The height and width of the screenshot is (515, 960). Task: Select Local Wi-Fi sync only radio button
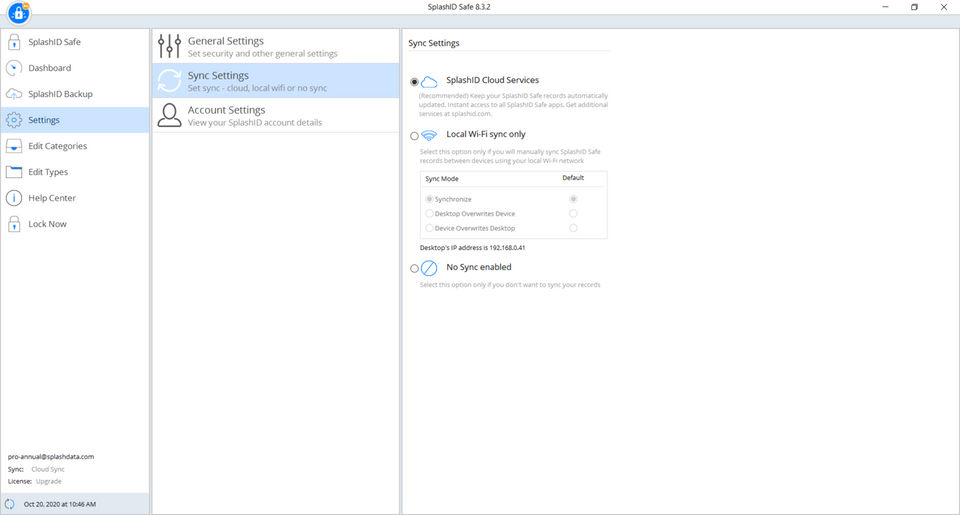(x=414, y=136)
